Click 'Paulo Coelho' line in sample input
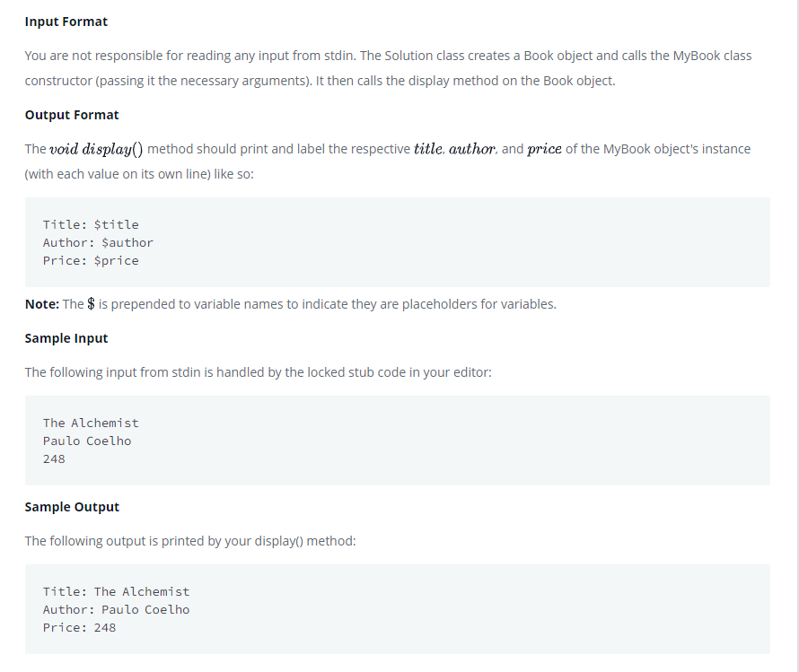 pos(87,441)
